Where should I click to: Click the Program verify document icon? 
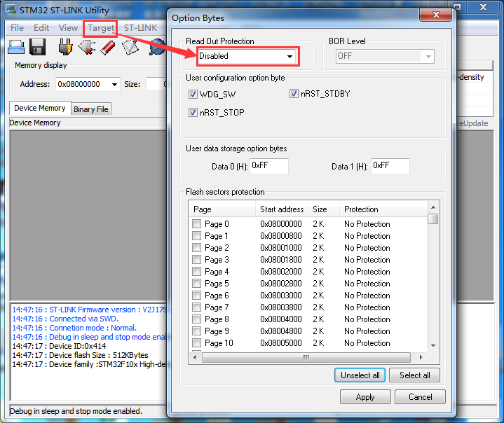130,47
